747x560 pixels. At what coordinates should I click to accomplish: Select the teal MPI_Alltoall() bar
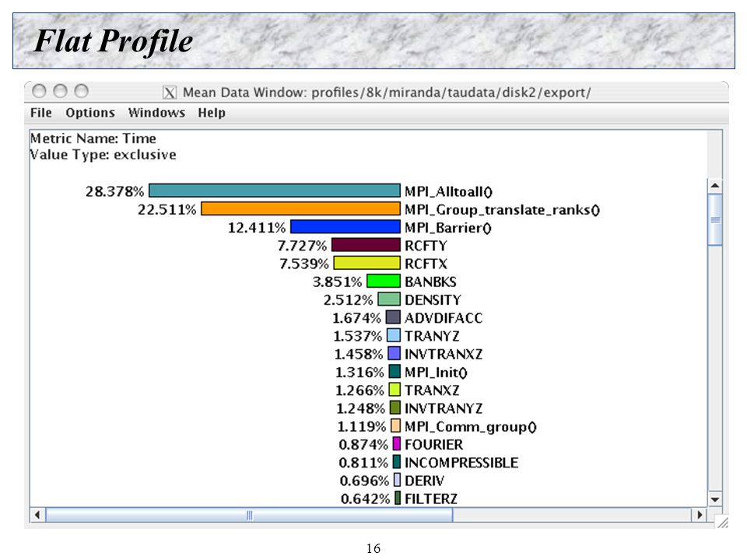[275, 191]
